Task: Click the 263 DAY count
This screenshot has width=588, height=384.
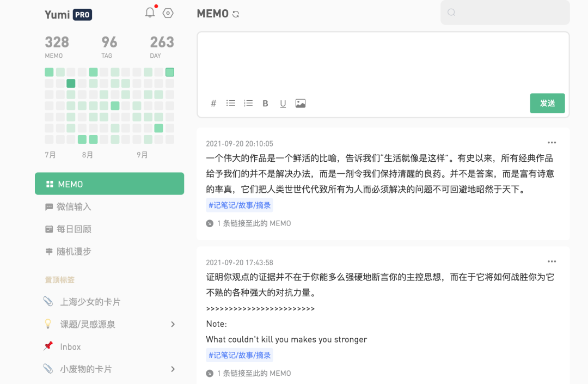Action: point(162,47)
